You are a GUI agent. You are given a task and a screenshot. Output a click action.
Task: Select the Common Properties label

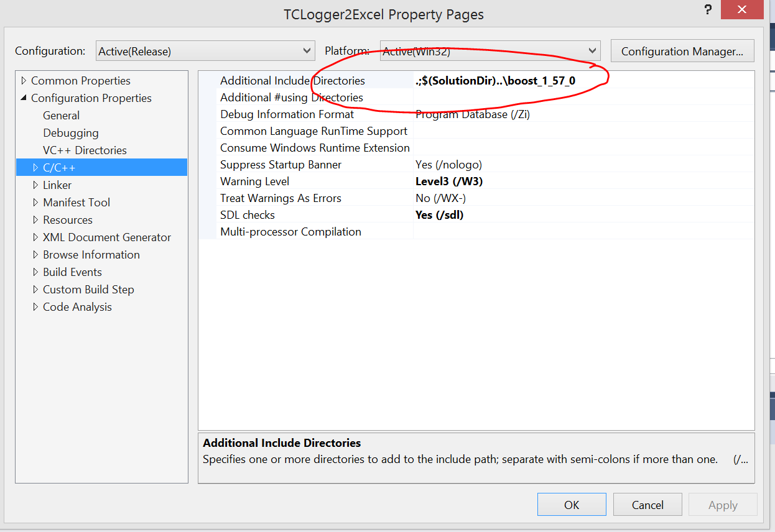click(81, 81)
